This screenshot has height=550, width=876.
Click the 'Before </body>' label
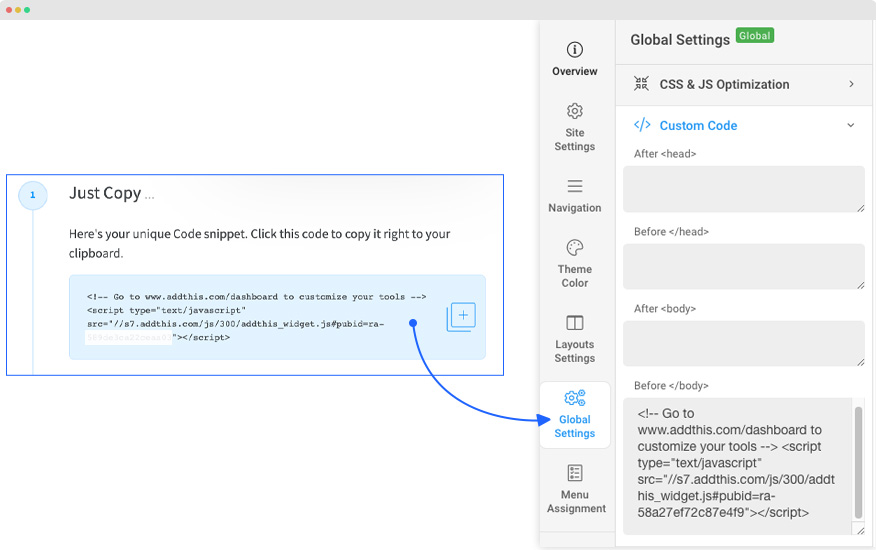click(671, 386)
